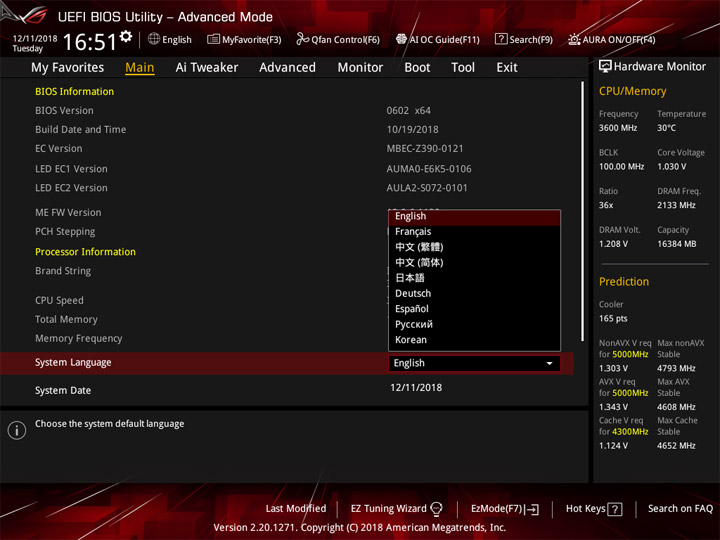Click LED EC1 Version value AUMA0-E6K5-0106
The image size is (720, 540).
pos(429,169)
